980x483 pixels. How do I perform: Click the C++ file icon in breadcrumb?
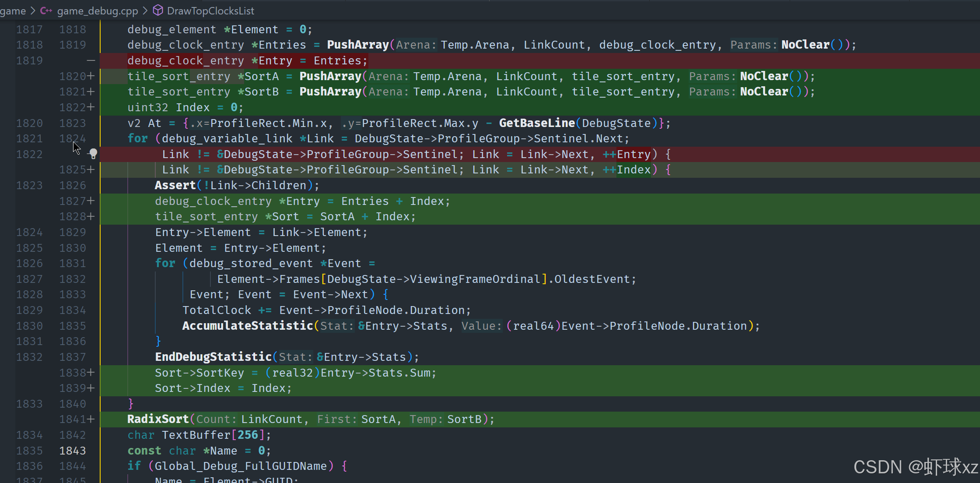(46, 11)
